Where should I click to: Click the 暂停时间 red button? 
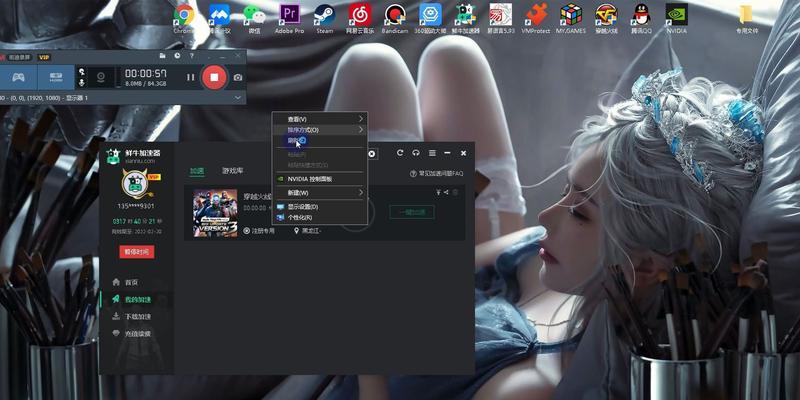pyautogui.click(x=136, y=252)
